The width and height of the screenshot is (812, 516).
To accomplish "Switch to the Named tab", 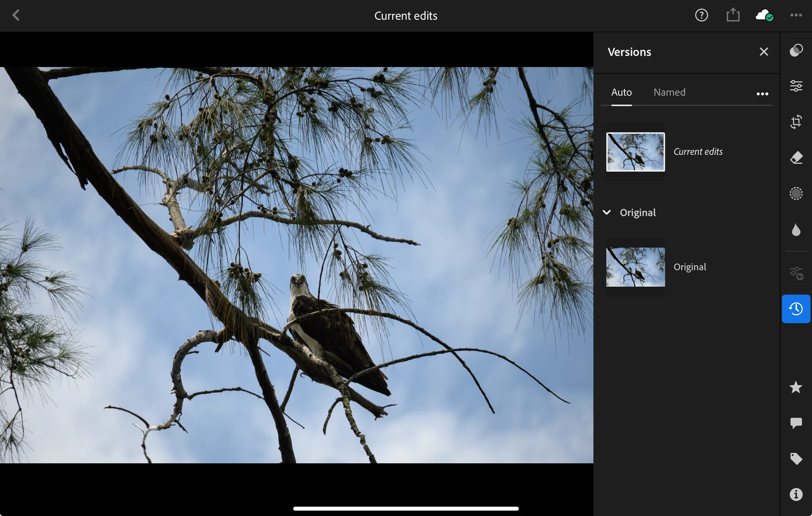I will [x=669, y=92].
